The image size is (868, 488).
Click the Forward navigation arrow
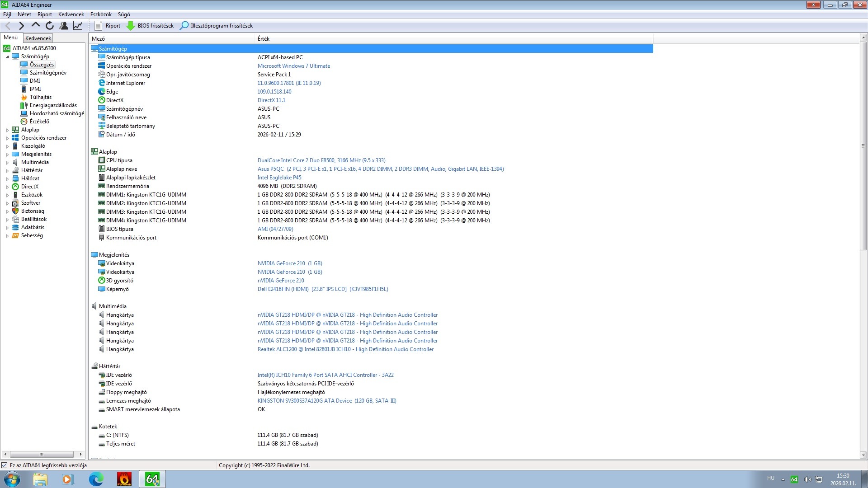(x=21, y=26)
